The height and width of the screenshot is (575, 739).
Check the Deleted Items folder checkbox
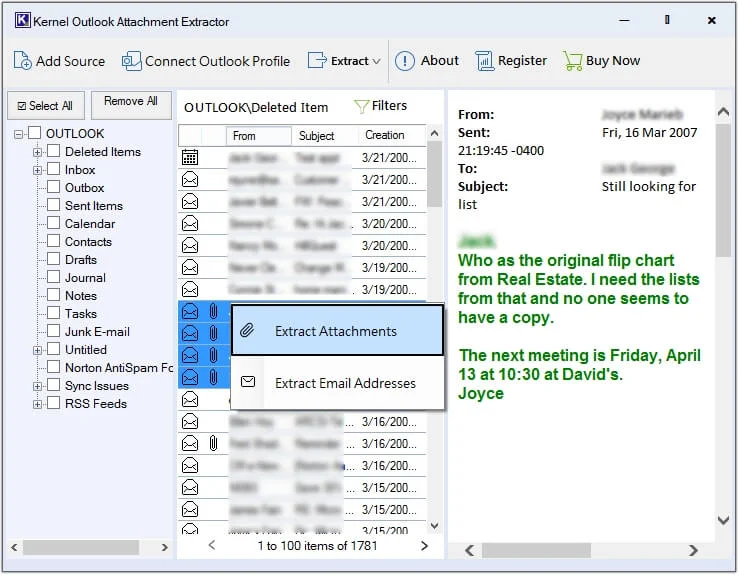click(54, 151)
